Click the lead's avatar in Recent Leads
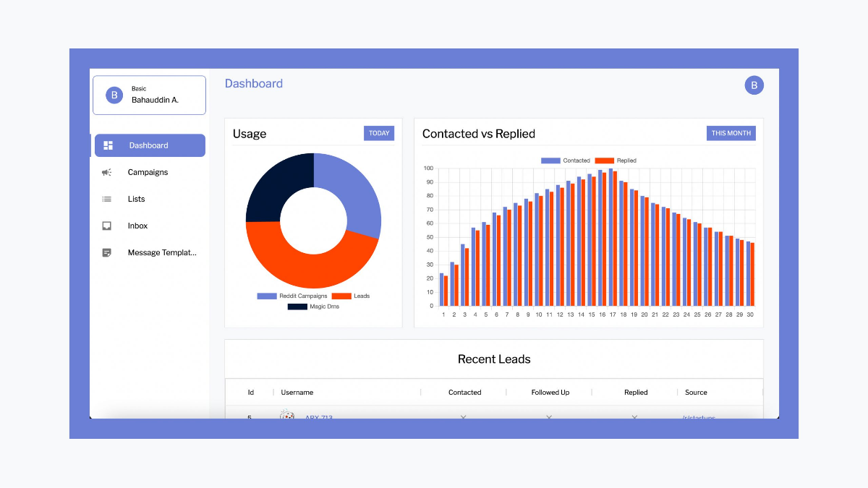This screenshot has width=868, height=488. pyautogui.click(x=287, y=415)
